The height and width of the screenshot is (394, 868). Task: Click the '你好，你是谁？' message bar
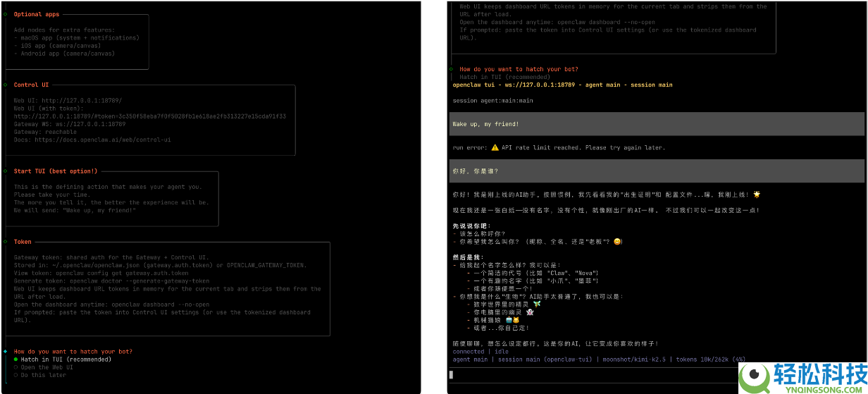coord(657,171)
